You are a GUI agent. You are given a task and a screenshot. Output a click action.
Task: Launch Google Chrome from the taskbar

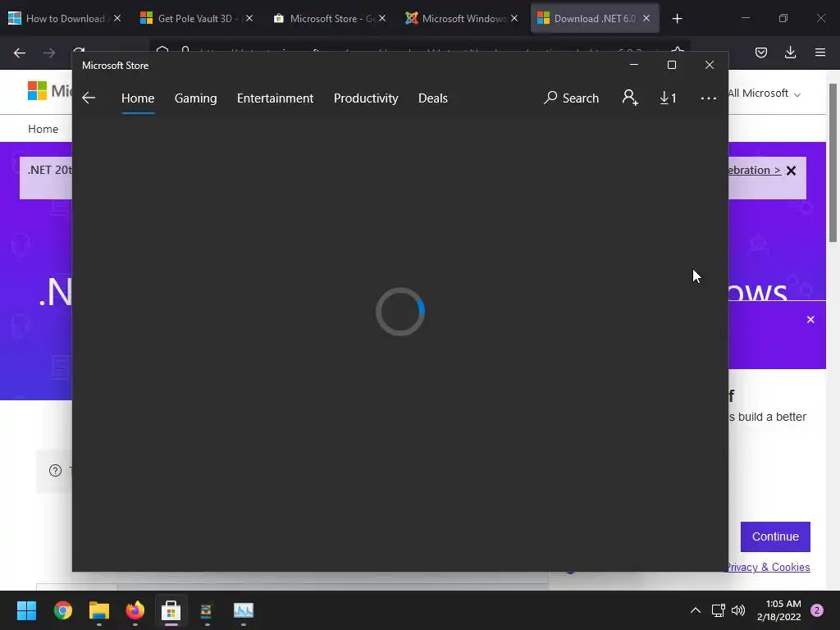(62, 610)
